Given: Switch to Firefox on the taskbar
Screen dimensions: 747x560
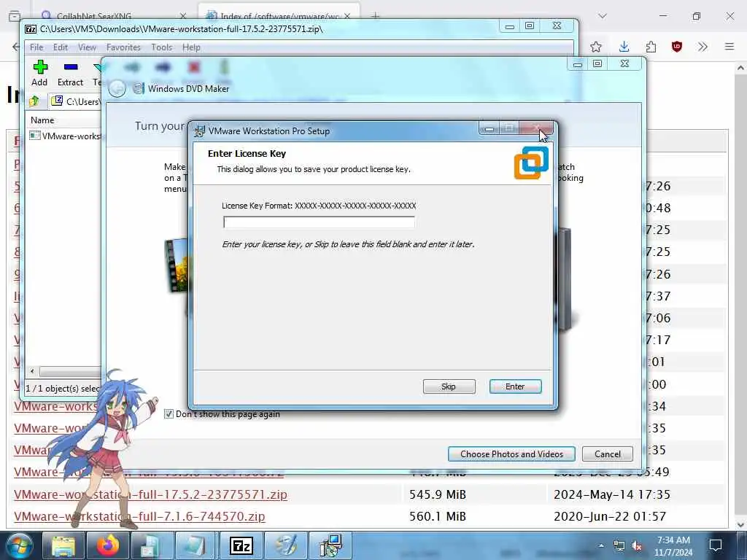Looking at the screenshot, I should point(108,545).
